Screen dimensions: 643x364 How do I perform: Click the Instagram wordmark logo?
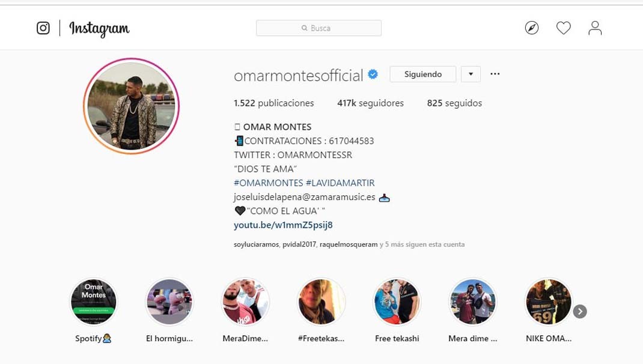pos(99,29)
